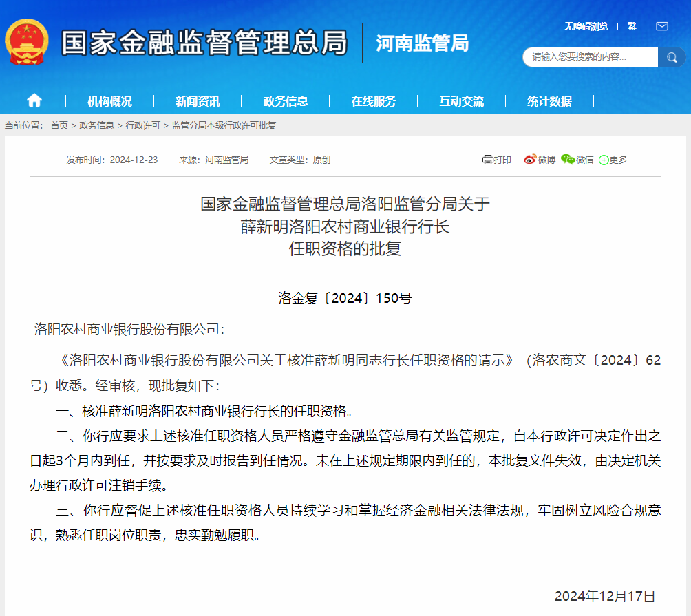Viewport: 691px width, 616px height.
Task: Click 首页 in the breadcrumb
Action: click(x=59, y=125)
